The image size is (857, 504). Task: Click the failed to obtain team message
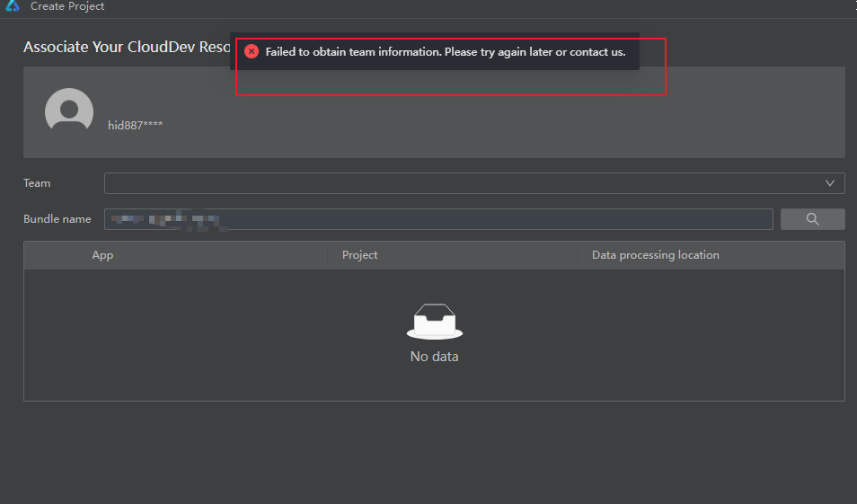(446, 52)
